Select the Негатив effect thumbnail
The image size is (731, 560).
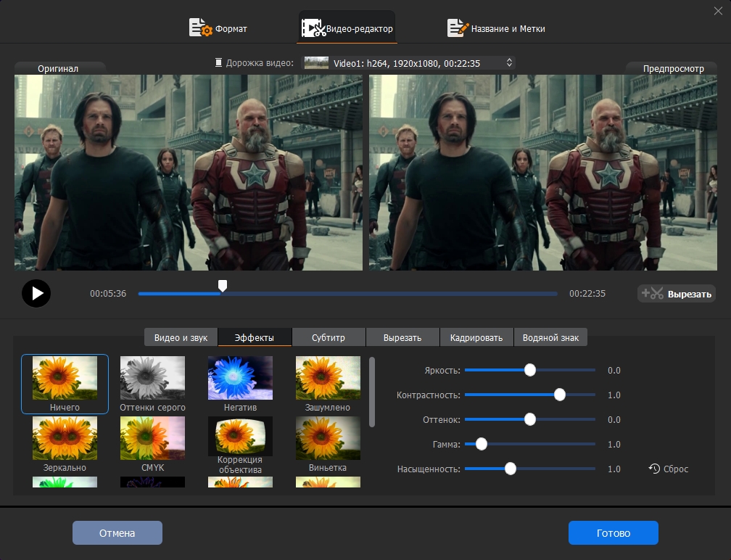tap(240, 378)
